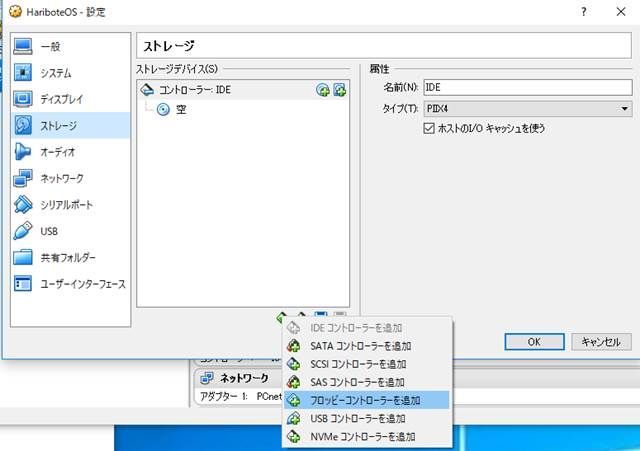Open the USB settings category
The height and width of the screenshot is (451, 640).
pyautogui.click(x=70, y=231)
